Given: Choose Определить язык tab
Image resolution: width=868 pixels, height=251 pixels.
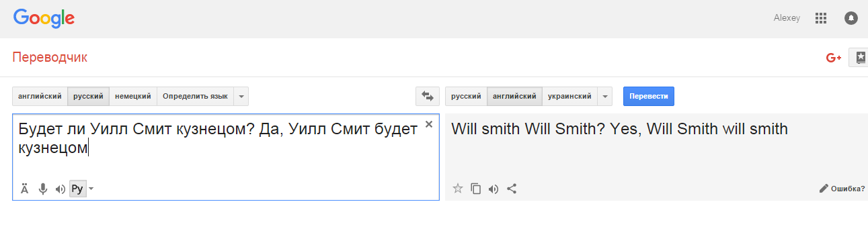Looking at the screenshot, I should [195, 97].
